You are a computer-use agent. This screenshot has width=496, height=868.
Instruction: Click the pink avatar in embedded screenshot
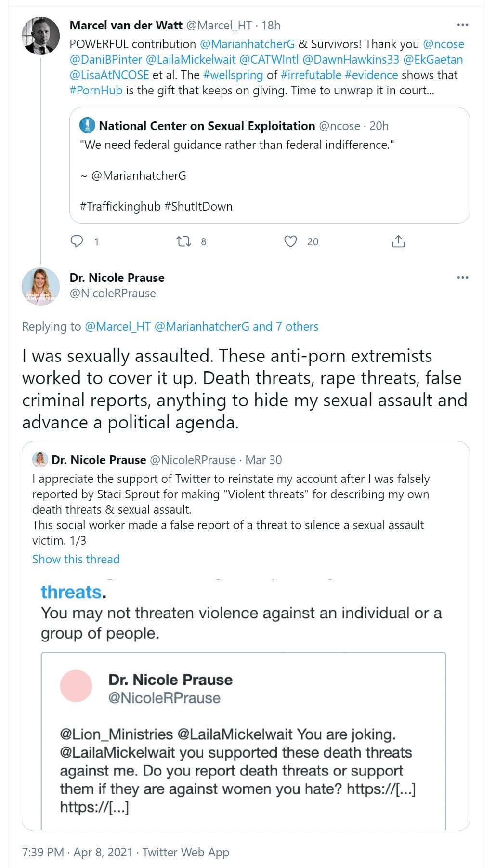[76, 686]
